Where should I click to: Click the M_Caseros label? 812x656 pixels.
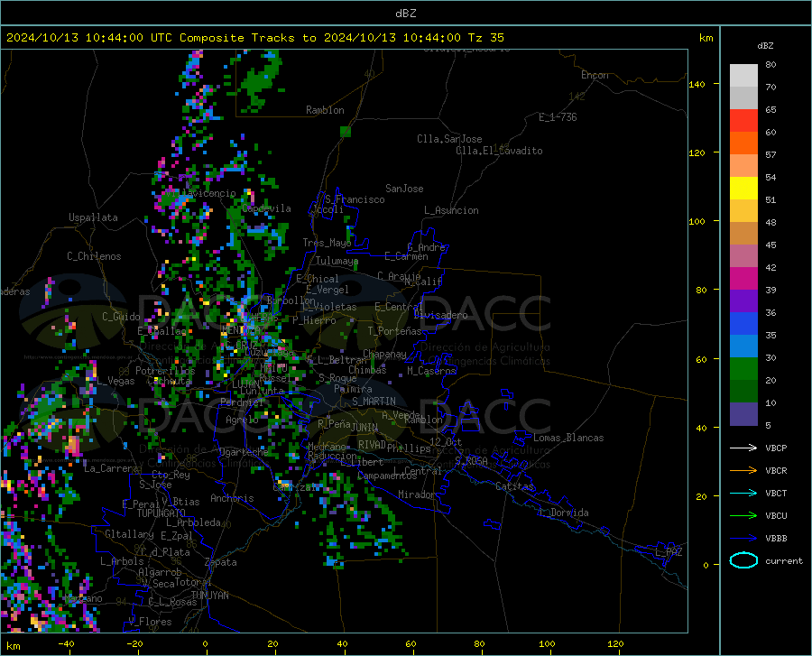(x=431, y=371)
